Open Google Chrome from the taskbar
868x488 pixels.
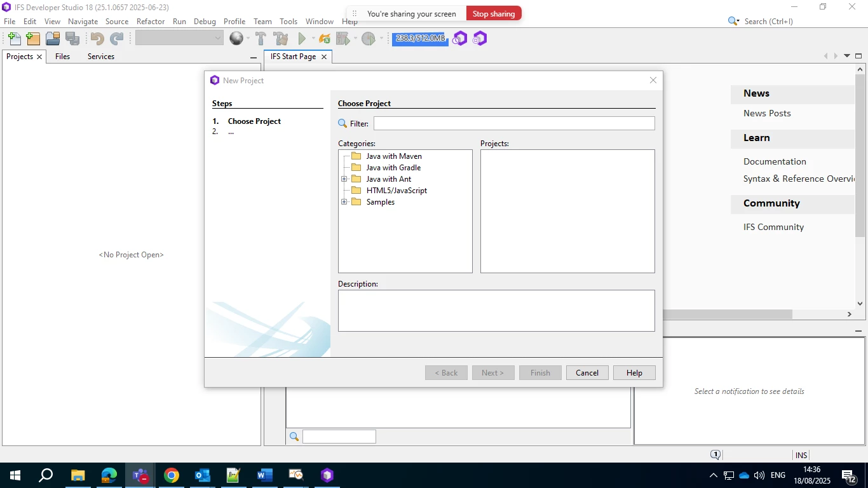(x=171, y=475)
